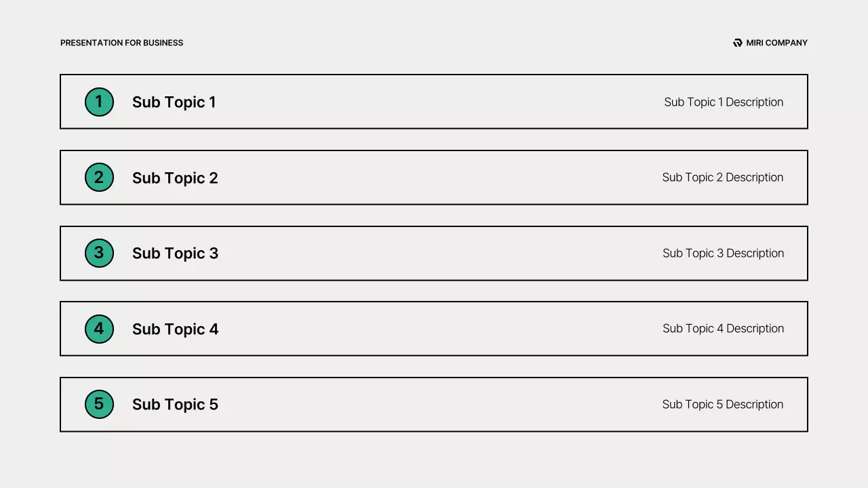Click the middle of the Sub Topic 3 row box
Image resolution: width=868 pixels, height=488 pixels.
click(x=434, y=253)
